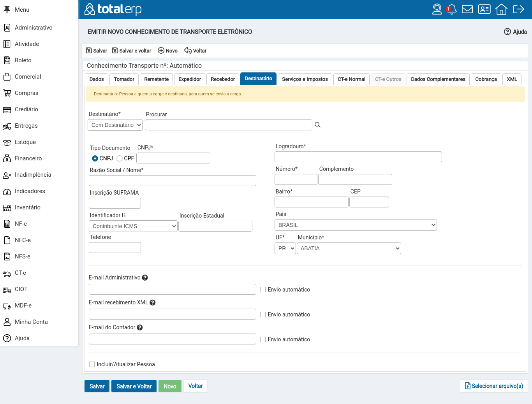Switch to the CT-e Normal tab

pos(351,79)
